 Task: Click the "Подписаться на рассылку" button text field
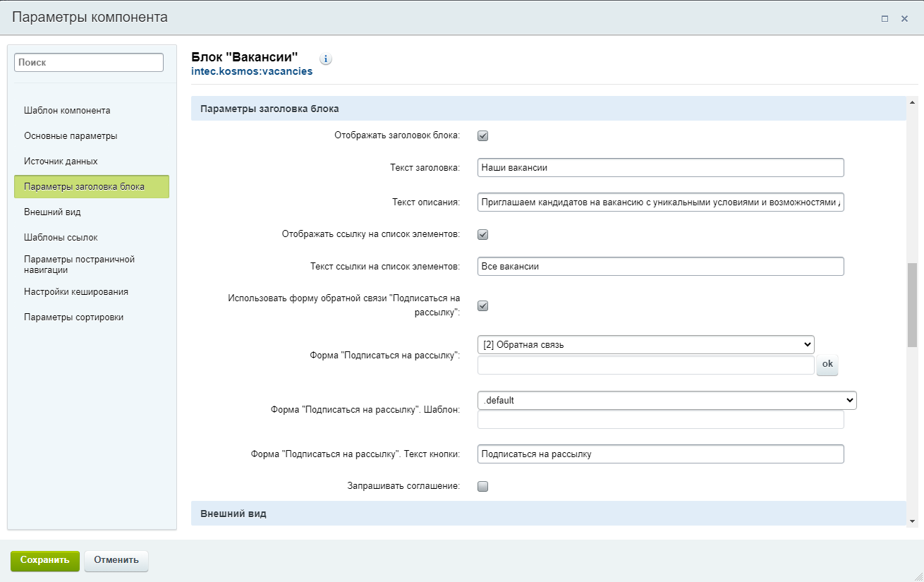pos(661,454)
